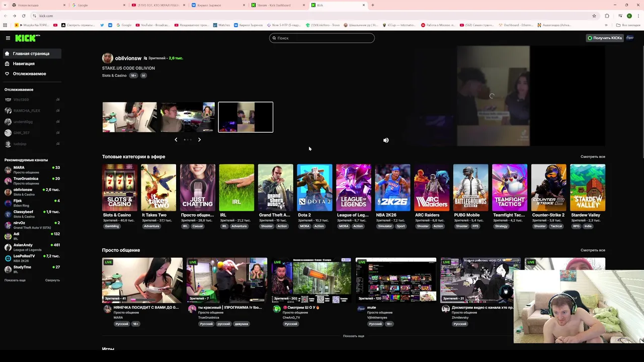Open the Grand Theft Auto category cover
Screen dimensions: 644x362
[x=276, y=188]
